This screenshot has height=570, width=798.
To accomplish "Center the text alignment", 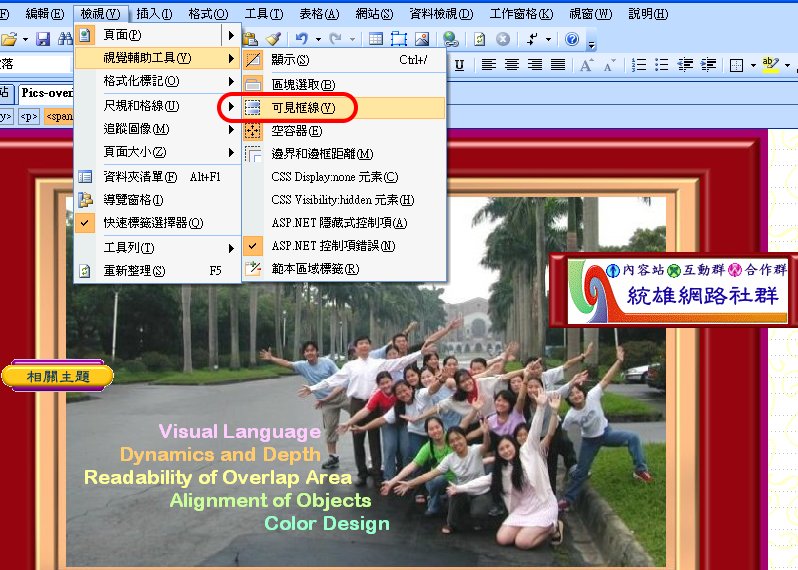I will click(511, 65).
